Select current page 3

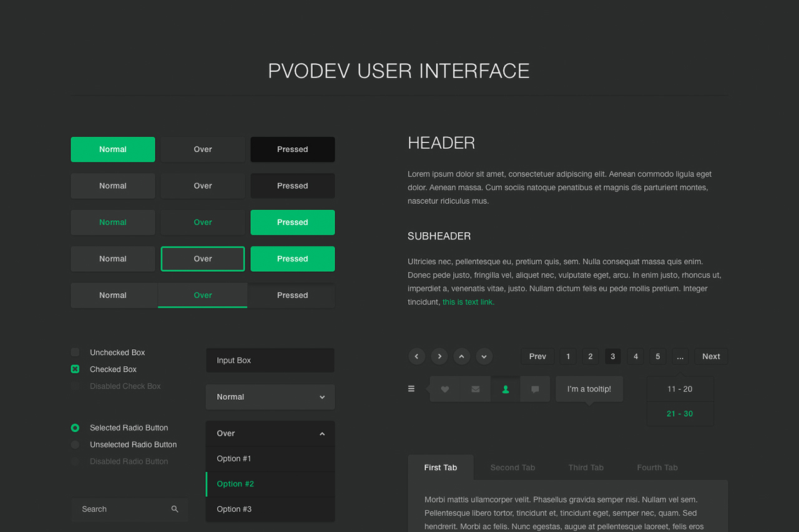(x=613, y=356)
